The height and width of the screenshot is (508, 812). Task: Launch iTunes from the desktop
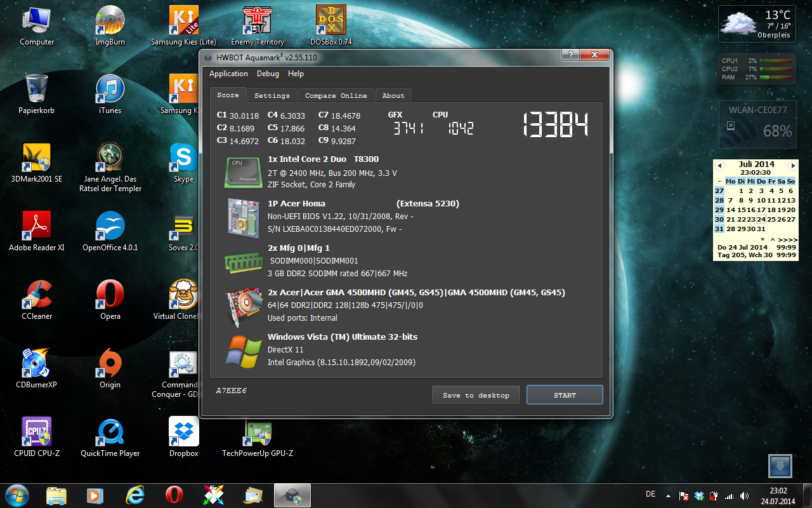point(110,94)
